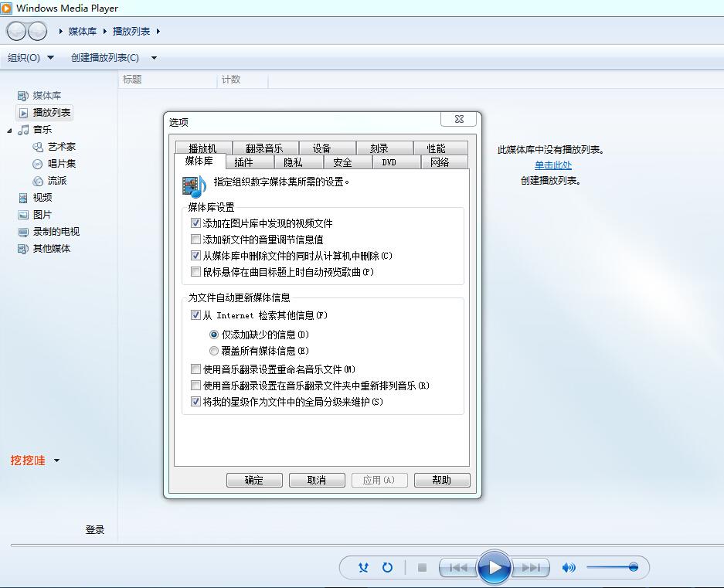This screenshot has height=588, width=724.
Task: Sort by the 计数 column header
Action: coord(243,80)
